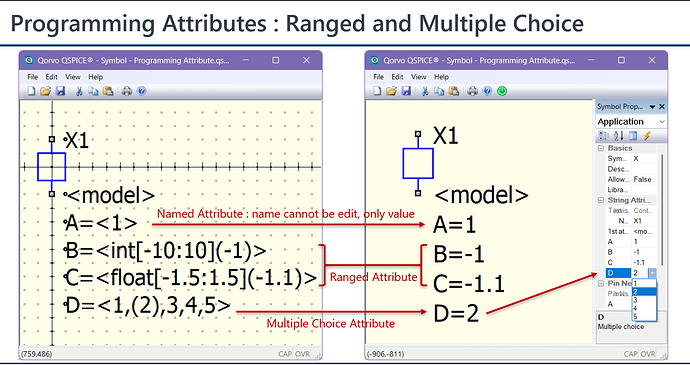Open the Application combo box
690x365 pixels.
pos(631,122)
